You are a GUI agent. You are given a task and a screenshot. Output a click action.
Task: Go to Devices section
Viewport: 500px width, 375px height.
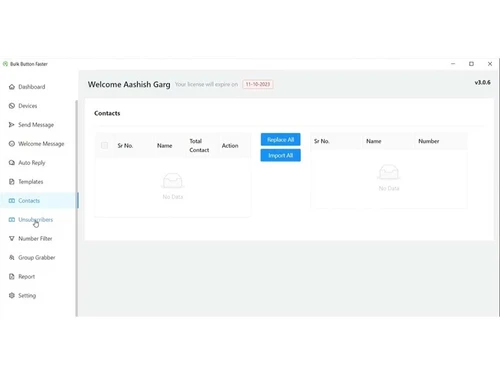click(28, 106)
